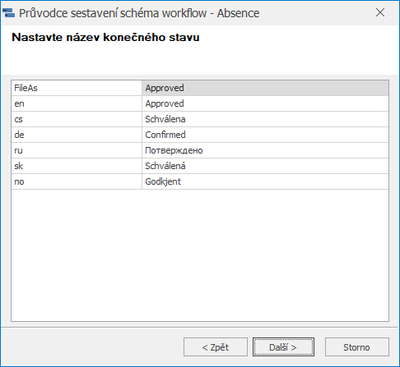The width and height of the screenshot is (400, 367).
Task: Select the cs language row label
Action: (77, 119)
